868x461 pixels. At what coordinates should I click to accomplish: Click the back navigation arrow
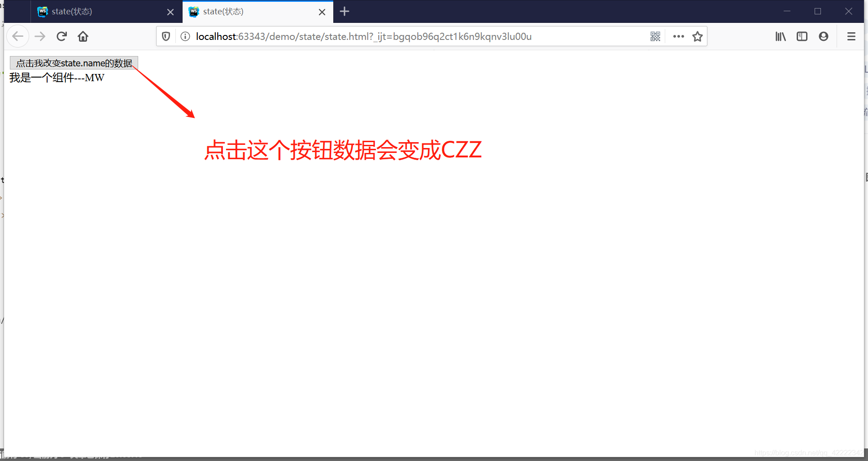[x=18, y=36]
